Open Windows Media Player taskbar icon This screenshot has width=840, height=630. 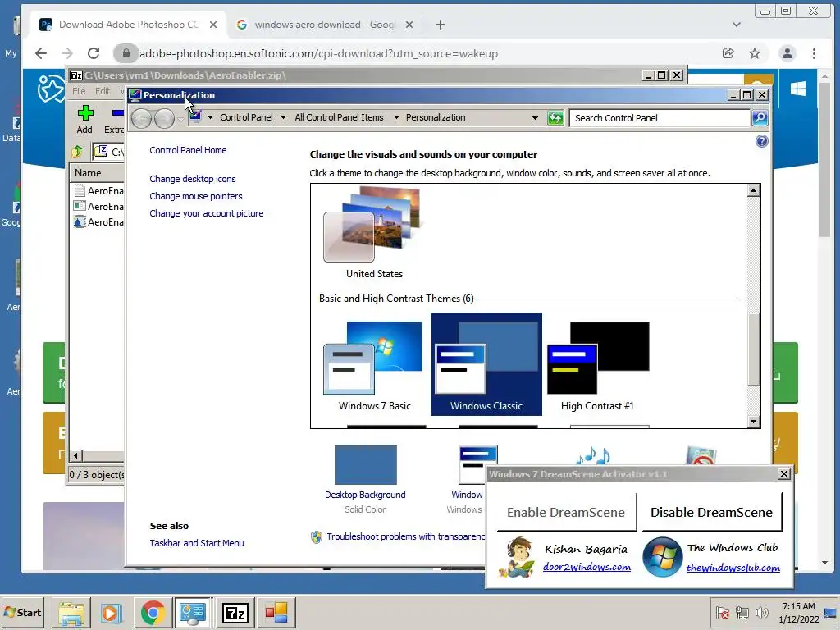coord(112,612)
